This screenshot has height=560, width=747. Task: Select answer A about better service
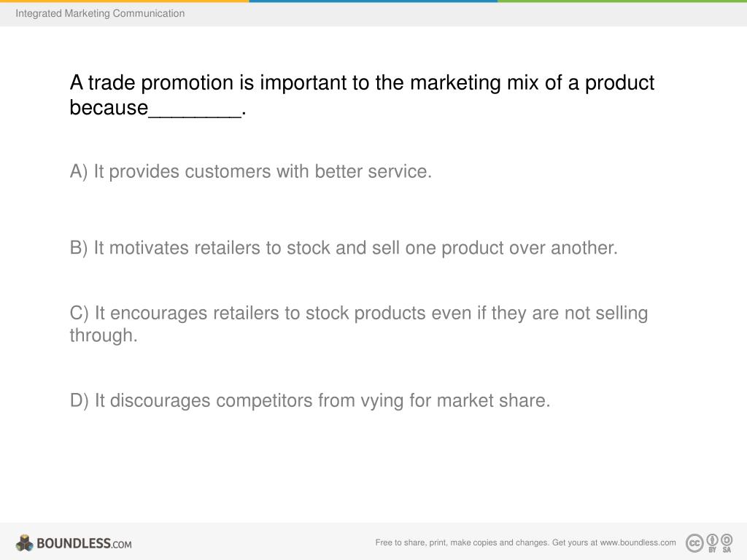coord(251,171)
